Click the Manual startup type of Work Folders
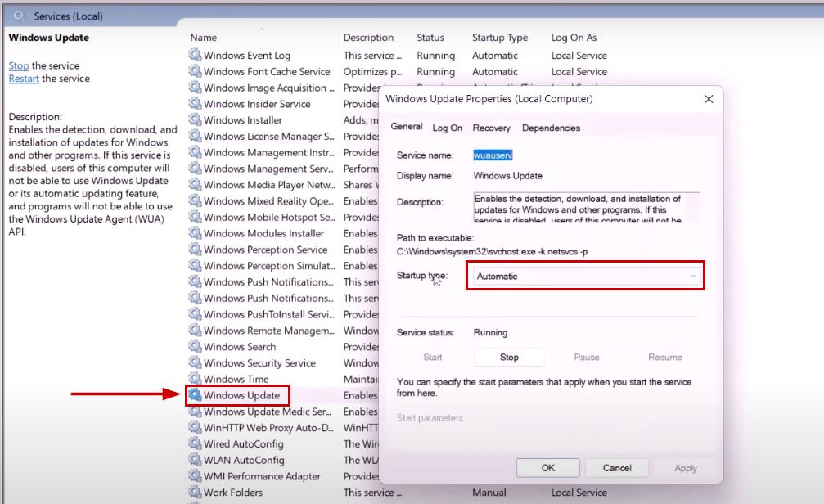This screenshot has width=824, height=504. [489, 493]
